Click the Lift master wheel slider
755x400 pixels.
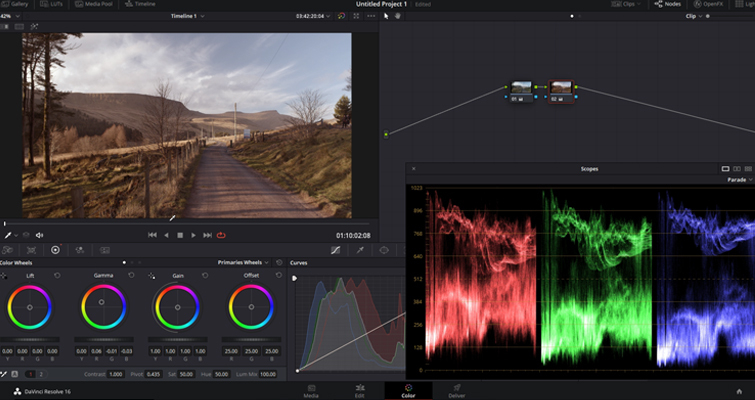(30, 340)
